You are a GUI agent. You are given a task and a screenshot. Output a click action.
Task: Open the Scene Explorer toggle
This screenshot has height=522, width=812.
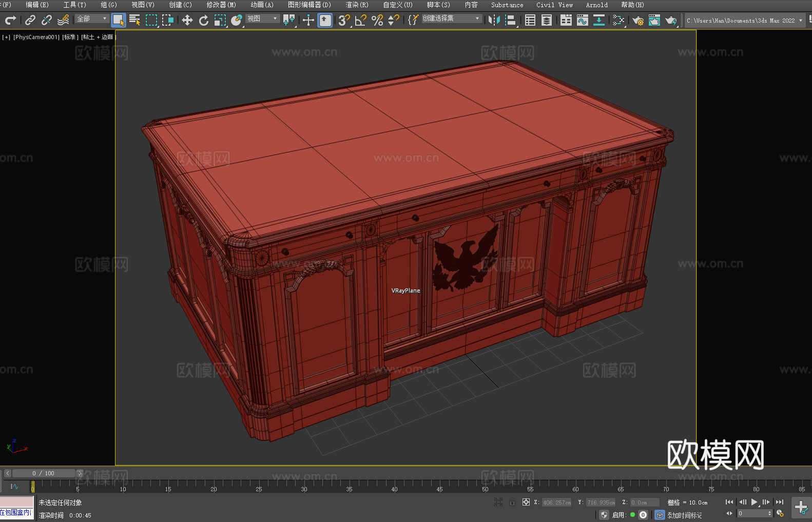point(530,20)
